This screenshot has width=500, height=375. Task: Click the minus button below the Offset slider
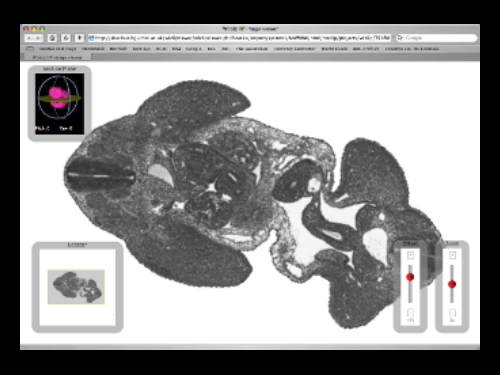pos(410,313)
